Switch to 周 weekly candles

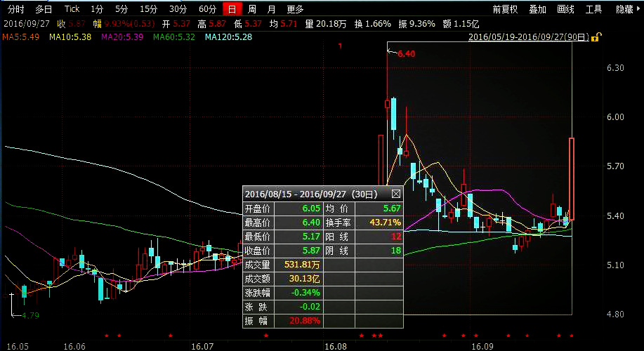252,9
